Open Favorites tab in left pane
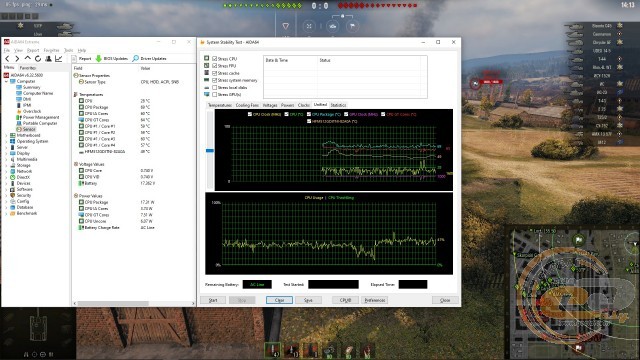The image size is (640, 360). coord(28,68)
